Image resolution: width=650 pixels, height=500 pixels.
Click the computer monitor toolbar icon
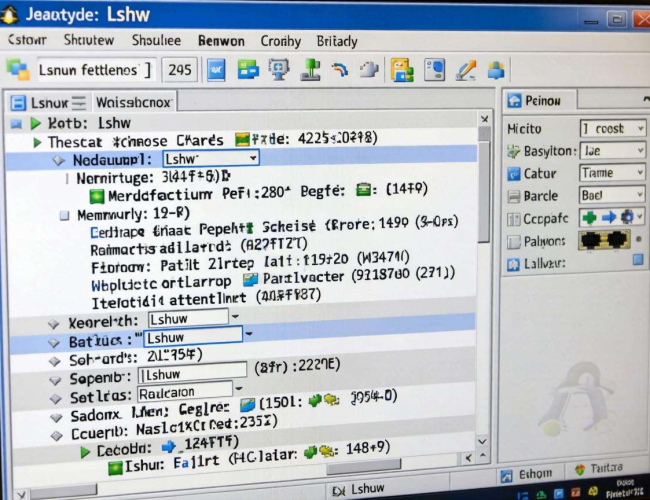point(279,69)
